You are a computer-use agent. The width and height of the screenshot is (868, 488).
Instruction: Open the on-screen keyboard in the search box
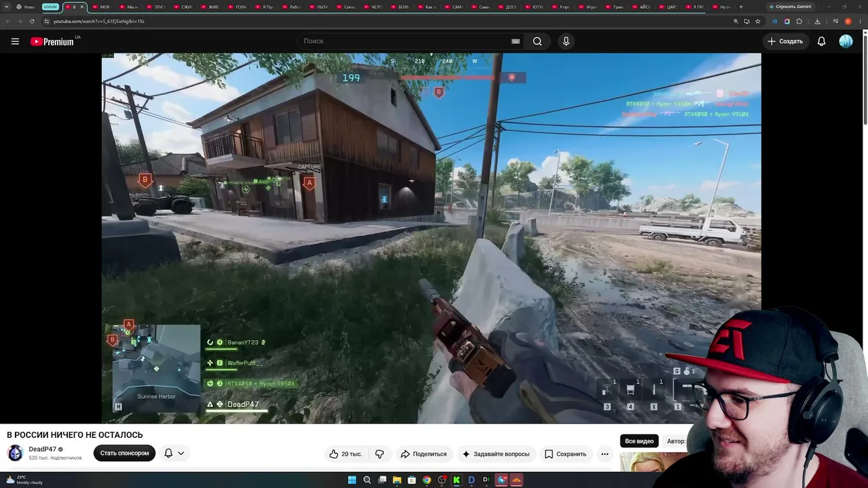(x=515, y=41)
